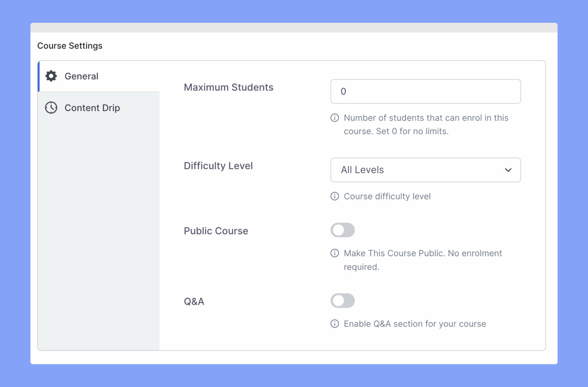
Task: Click the "0" value in the students input
Action: [343, 91]
